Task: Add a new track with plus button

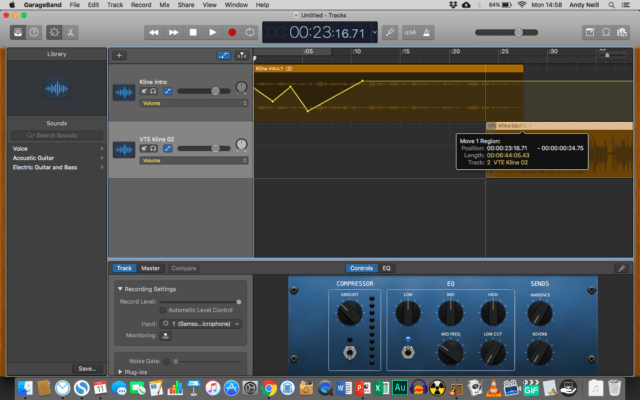Action: tap(119, 56)
